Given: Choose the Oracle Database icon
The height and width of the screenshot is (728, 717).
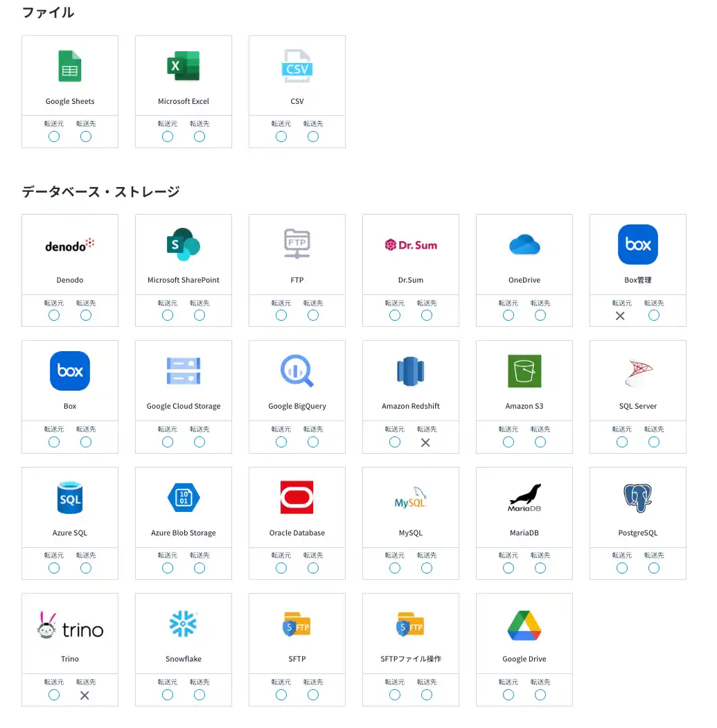Looking at the screenshot, I should pyautogui.click(x=296, y=498).
